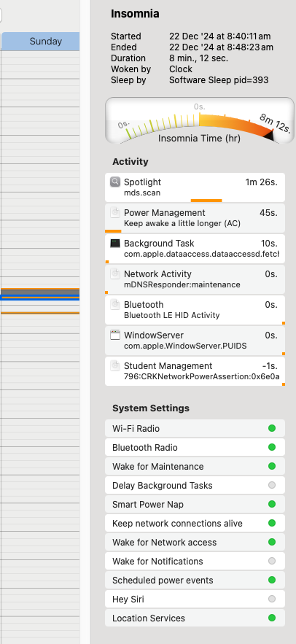Click the Location Services setting row
This screenshot has width=296, height=644.
[x=195, y=618]
